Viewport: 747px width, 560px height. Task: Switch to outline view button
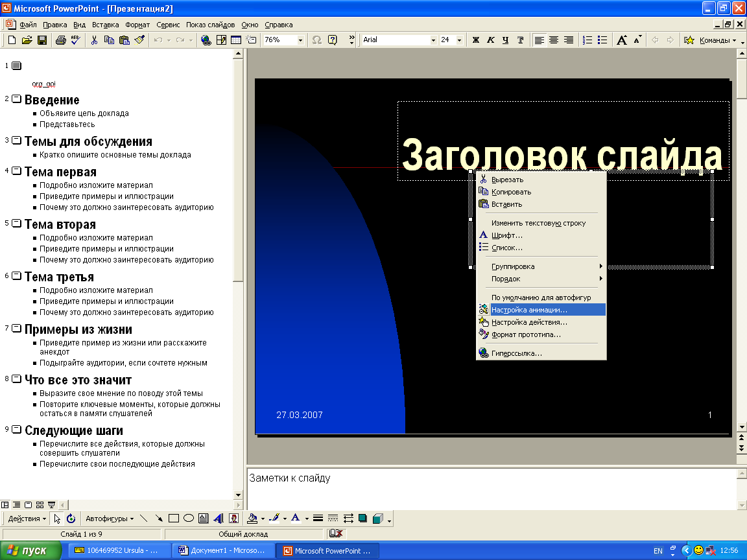click(17, 505)
